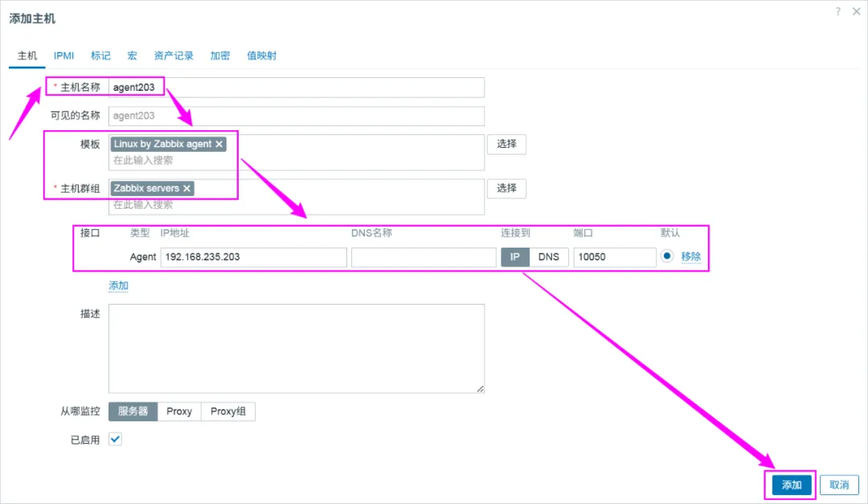Select the 默认 interface radio button

(x=667, y=256)
